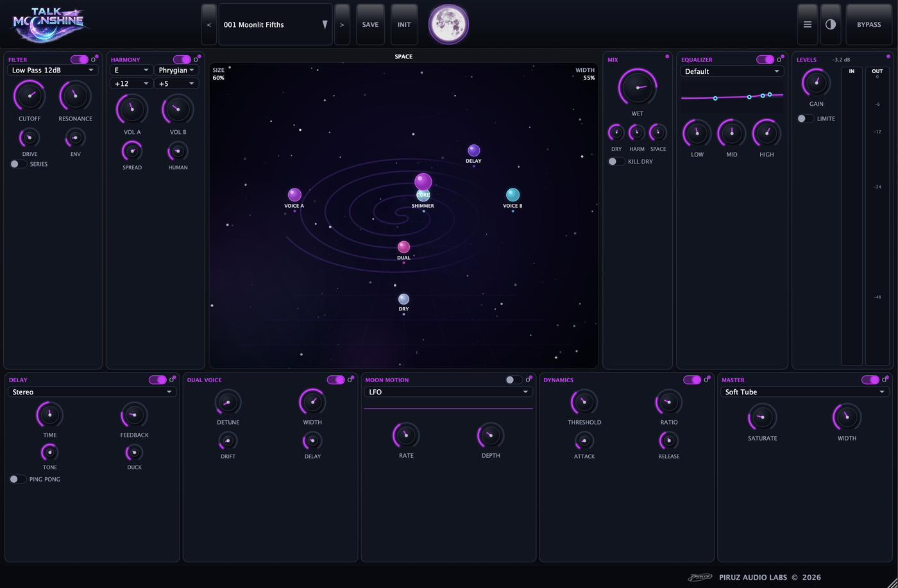Click the Filter DRIVE knob
This screenshot has width=898, height=588.
30,138
